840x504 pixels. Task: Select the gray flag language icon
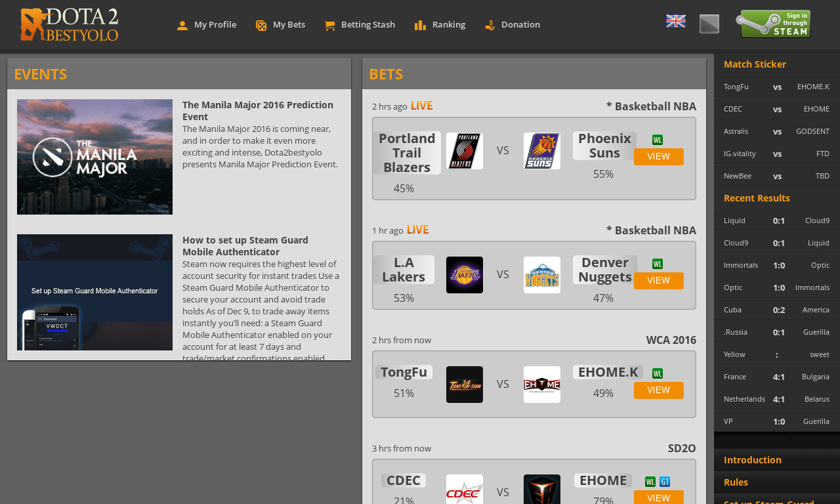click(709, 24)
